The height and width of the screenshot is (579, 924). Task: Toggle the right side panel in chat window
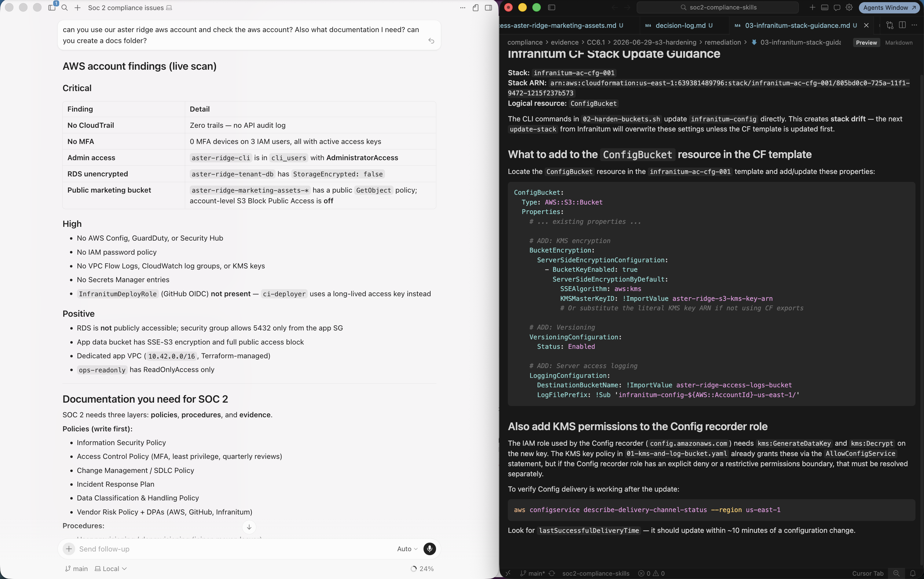(x=488, y=8)
